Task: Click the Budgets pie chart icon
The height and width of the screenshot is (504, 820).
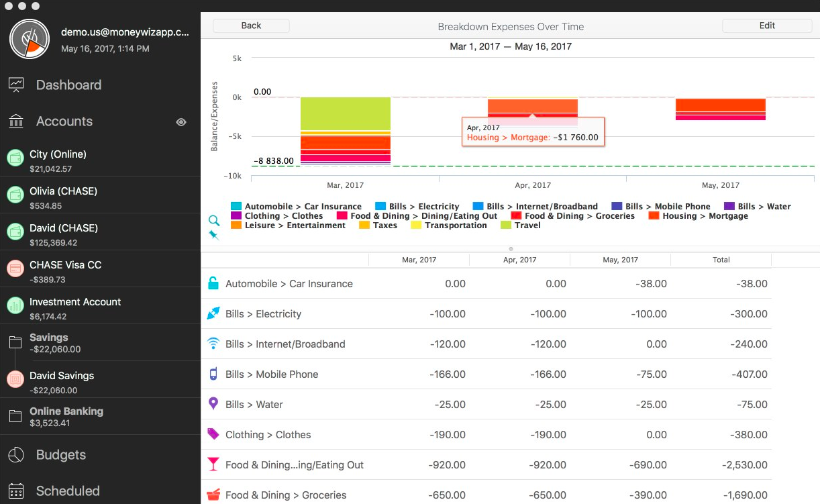Action: pyautogui.click(x=16, y=454)
